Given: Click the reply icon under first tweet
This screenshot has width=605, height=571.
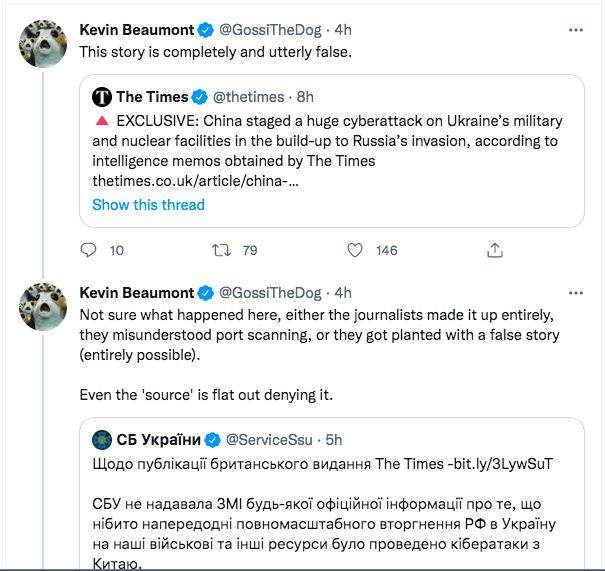Looking at the screenshot, I should click(88, 250).
